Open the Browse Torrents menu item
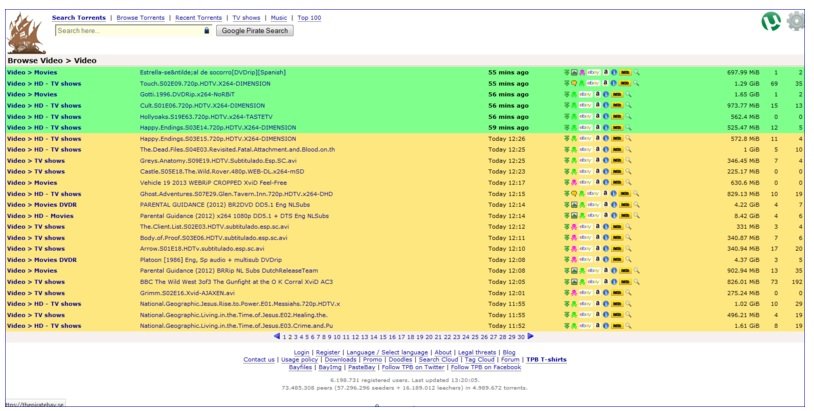Screen dimensions: 814x411 click(x=141, y=18)
